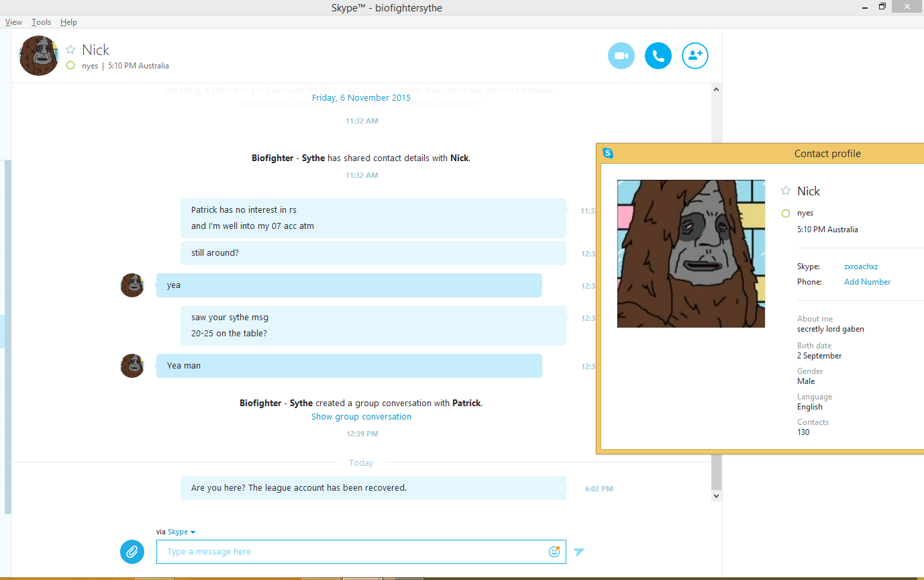This screenshot has width=924, height=580.
Task: Click 'secretly lord gaben' About me text
Action: pyautogui.click(x=831, y=329)
